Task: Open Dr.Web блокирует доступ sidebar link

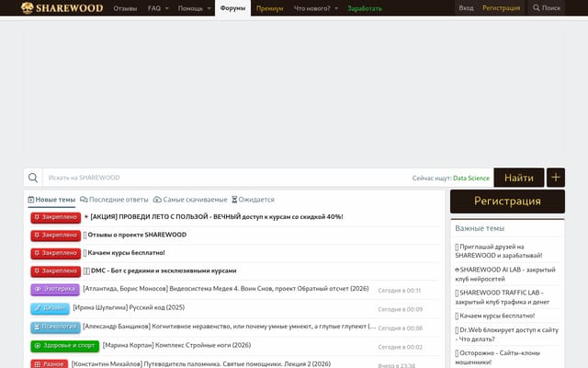Action: (506, 334)
